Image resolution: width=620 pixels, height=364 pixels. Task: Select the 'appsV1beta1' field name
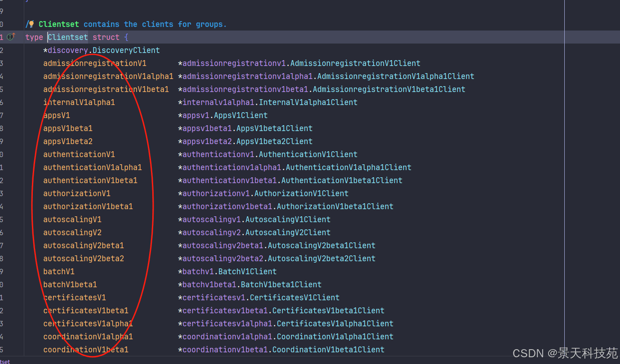[x=68, y=128]
